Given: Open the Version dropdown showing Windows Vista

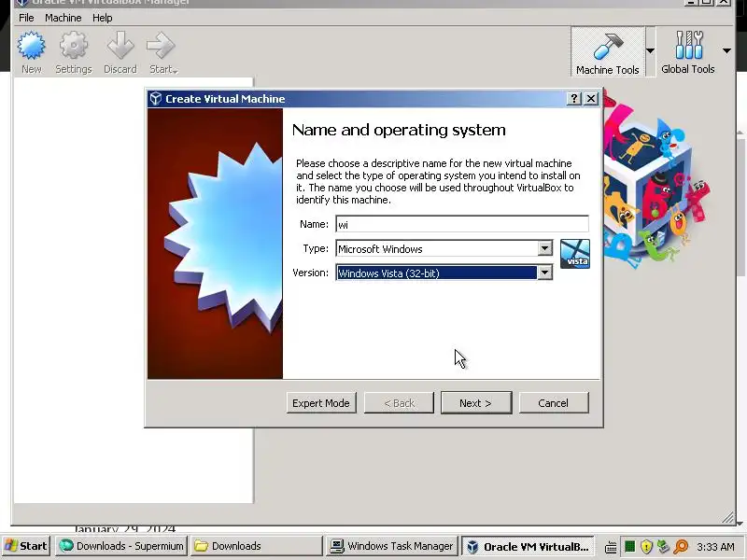Looking at the screenshot, I should click(x=444, y=273).
